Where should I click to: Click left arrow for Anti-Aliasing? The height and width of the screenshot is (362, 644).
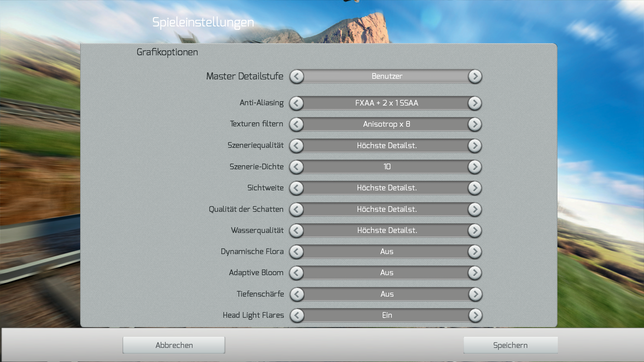(x=297, y=103)
